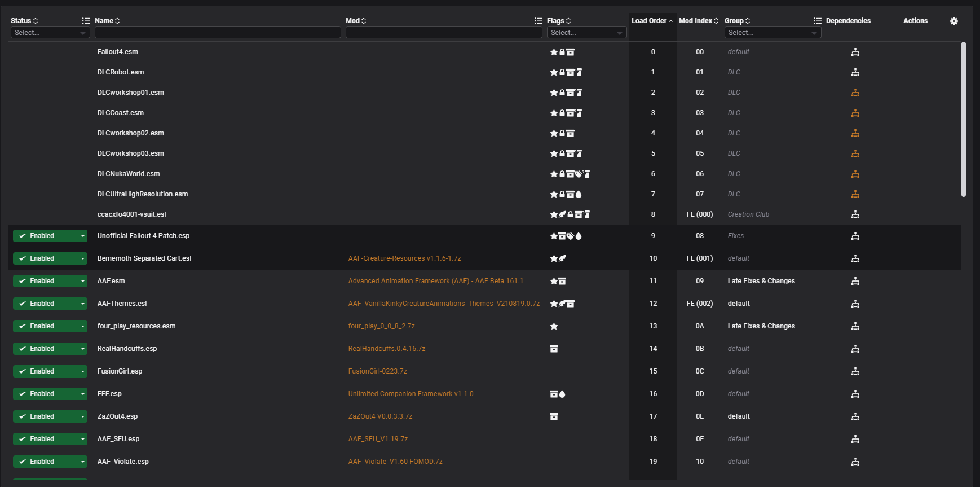Open Unlimited Companion Framework v1-1-0 mod link
The image size is (980, 487).
410,394
